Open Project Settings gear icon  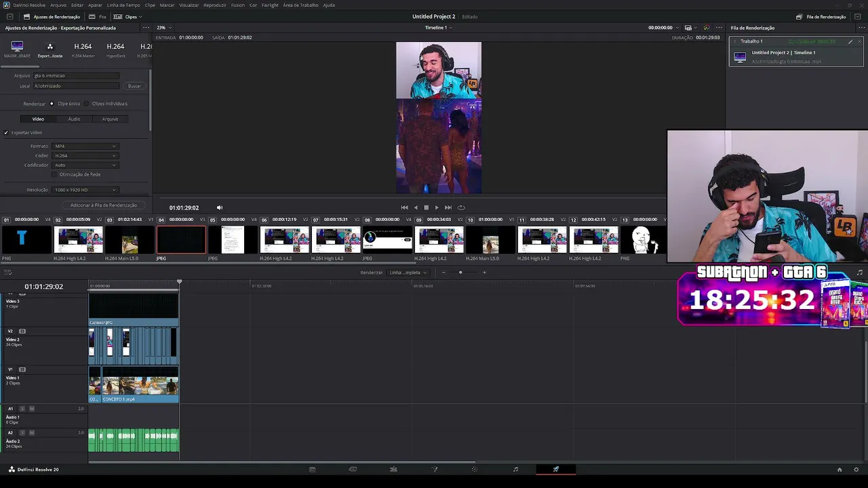click(x=856, y=470)
